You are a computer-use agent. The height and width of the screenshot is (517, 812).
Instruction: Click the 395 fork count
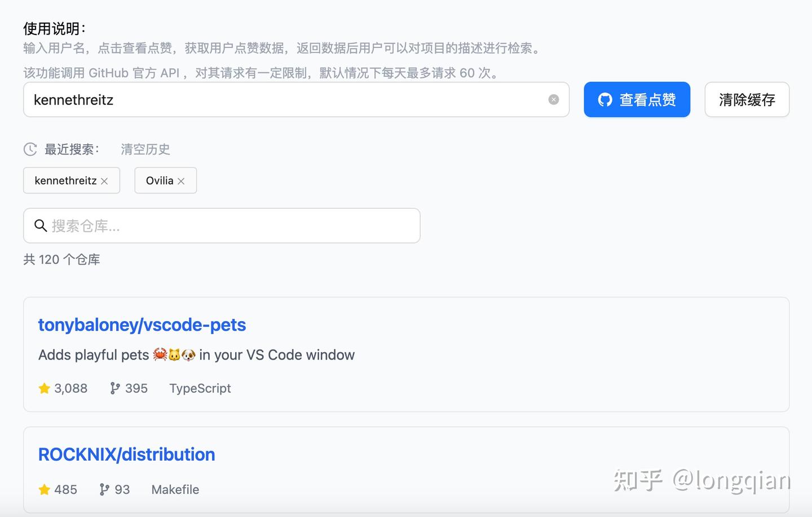click(x=136, y=388)
